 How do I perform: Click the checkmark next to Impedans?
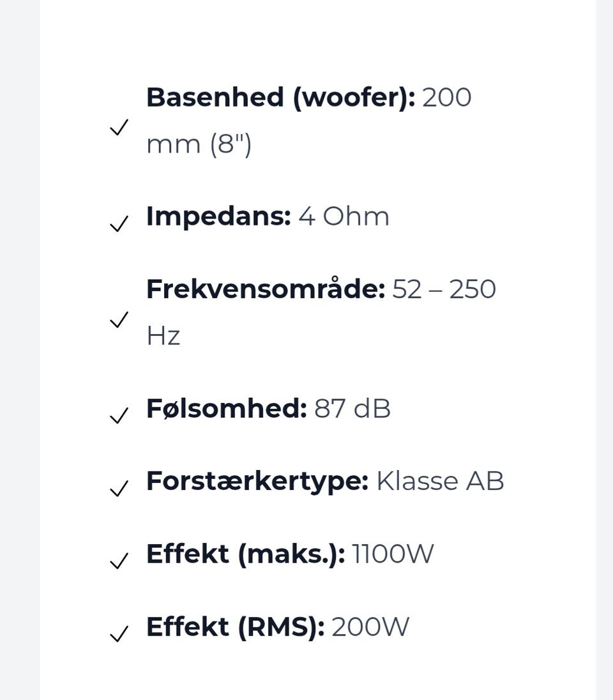pos(119,224)
